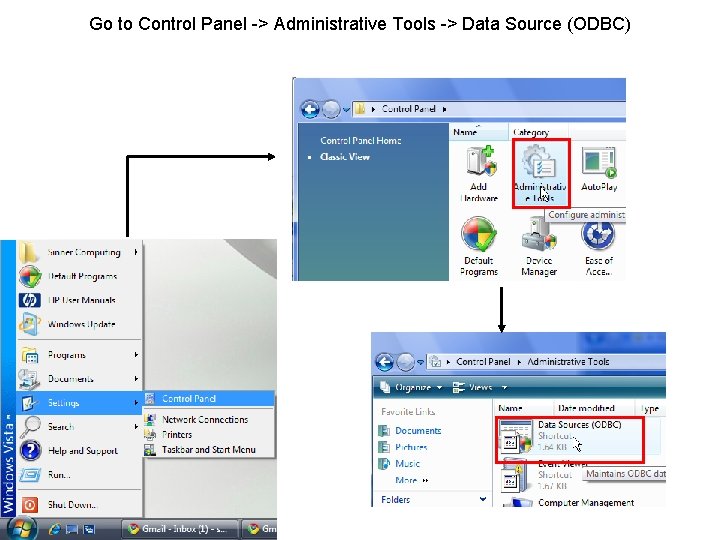The height and width of the screenshot is (540, 720).
Task: Expand arrow after Control Panel breadcrumb in Control Panel window
Action: click(444, 109)
